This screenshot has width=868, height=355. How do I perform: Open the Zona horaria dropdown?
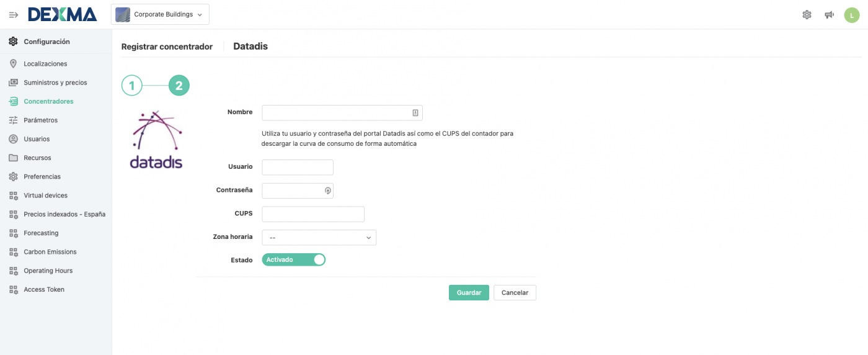click(x=319, y=238)
